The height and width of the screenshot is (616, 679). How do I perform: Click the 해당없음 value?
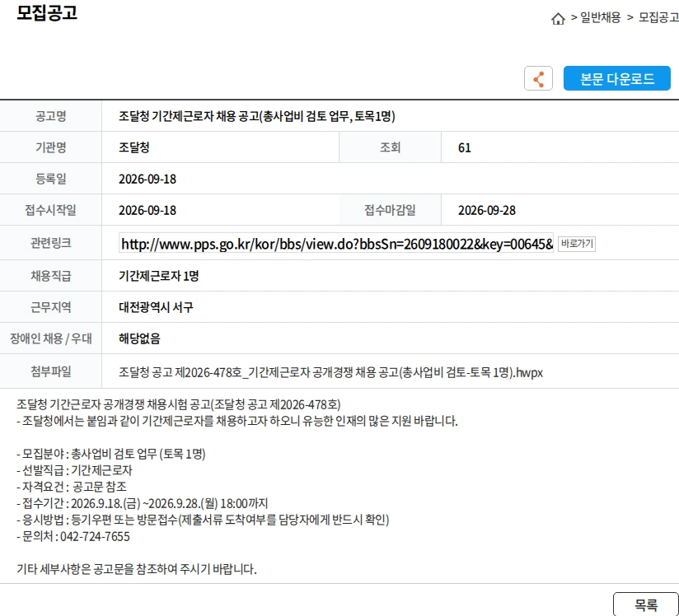tap(139, 338)
